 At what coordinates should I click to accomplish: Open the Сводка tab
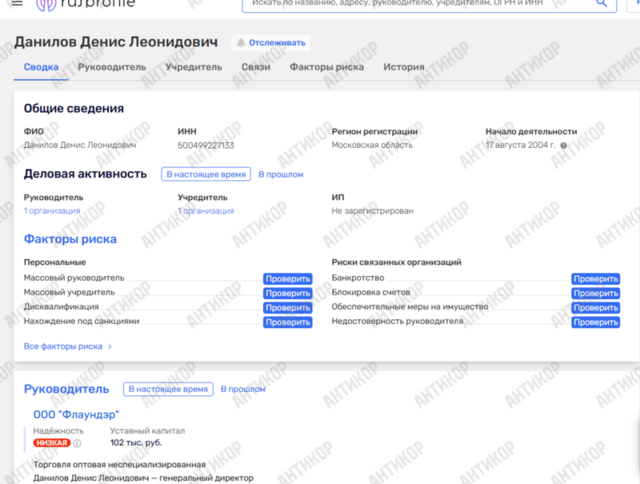(41, 67)
